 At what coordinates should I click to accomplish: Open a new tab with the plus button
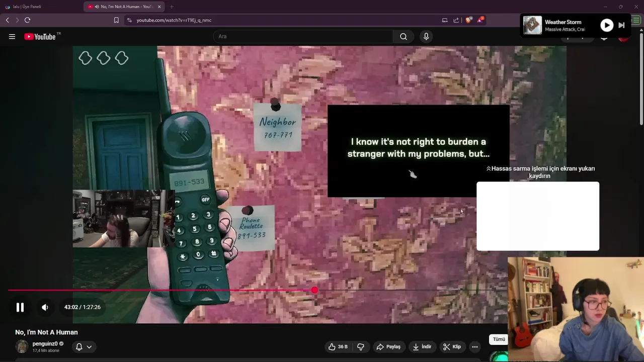pos(172,7)
